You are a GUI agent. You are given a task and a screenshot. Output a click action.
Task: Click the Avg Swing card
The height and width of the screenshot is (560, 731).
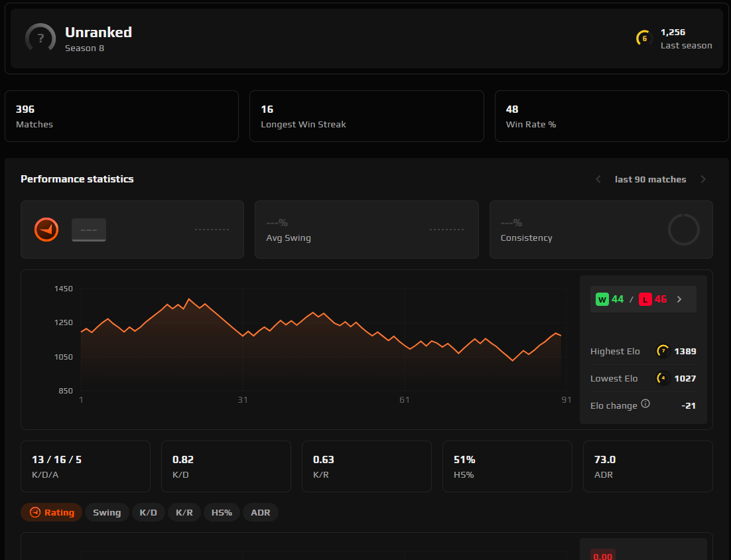tap(366, 230)
